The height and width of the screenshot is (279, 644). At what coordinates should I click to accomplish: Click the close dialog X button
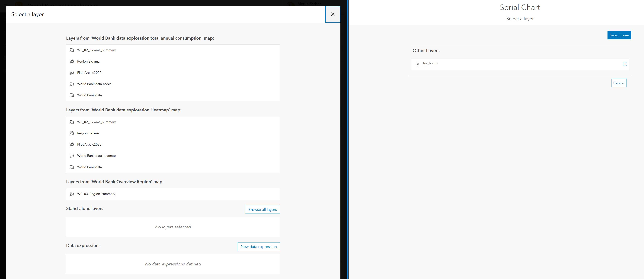pos(333,14)
